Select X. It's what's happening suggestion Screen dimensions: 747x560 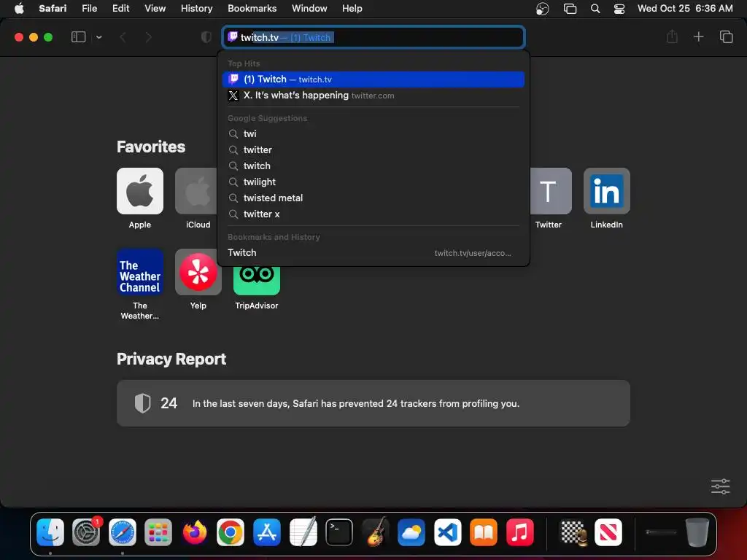tap(373, 96)
